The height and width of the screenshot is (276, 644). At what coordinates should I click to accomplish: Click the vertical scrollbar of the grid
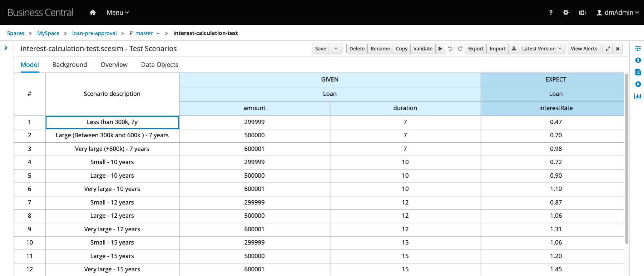click(626, 159)
